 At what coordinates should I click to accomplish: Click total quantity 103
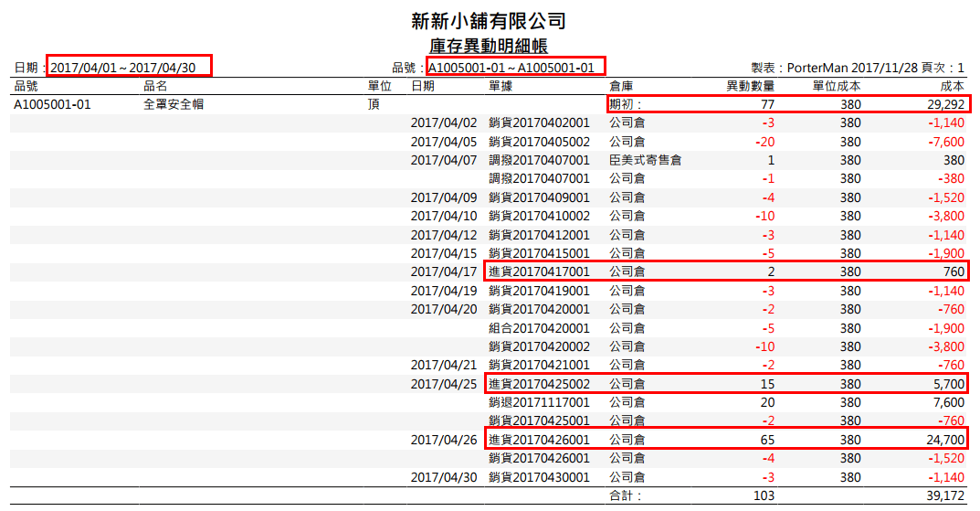click(764, 496)
